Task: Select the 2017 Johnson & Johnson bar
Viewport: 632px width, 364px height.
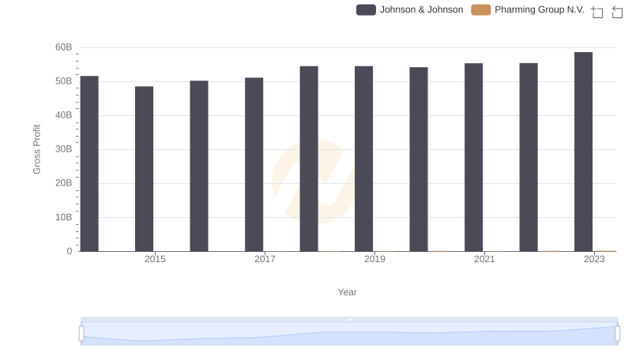Action: coord(254,164)
